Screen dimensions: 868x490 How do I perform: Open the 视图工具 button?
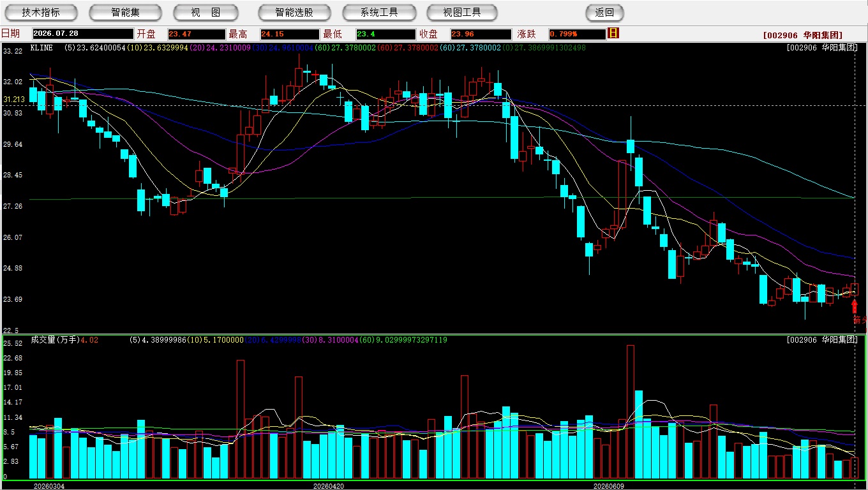(463, 12)
